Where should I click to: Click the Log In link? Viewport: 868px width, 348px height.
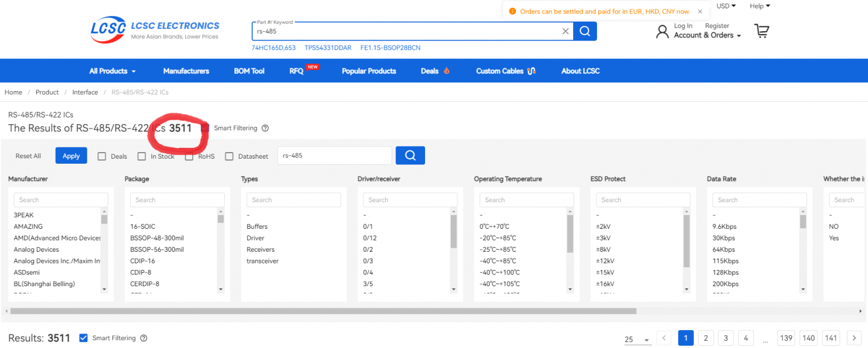[683, 26]
